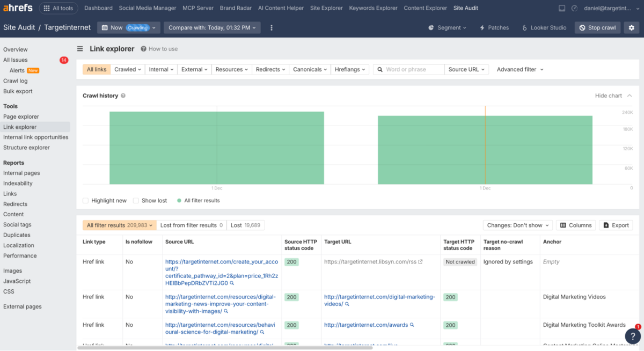Expand the Internal filter dropdown
Image resolution: width=644 pixels, height=351 pixels.
pyautogui.click(x=161, y=69)
